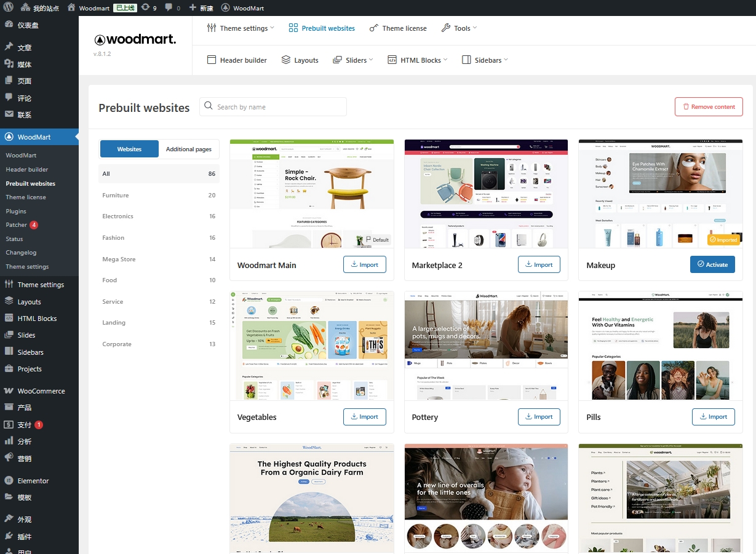Click the 分析 analytics bar chart icon
Screen dimensions: 756x554
[9, 441]
